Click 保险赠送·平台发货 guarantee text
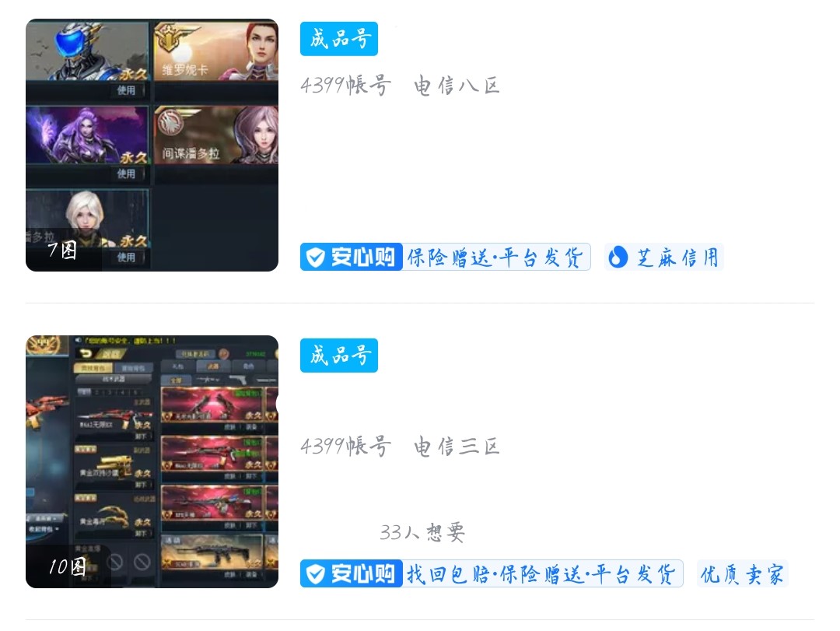 (495, 258)
